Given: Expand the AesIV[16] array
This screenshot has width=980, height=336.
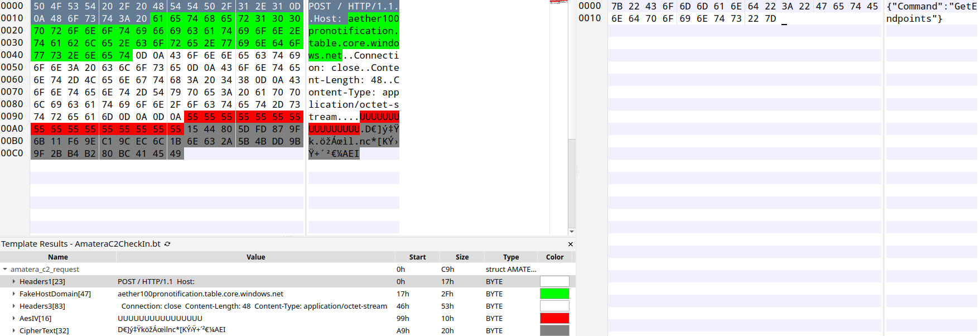Looking at the screenshot, I should [14, 318].
